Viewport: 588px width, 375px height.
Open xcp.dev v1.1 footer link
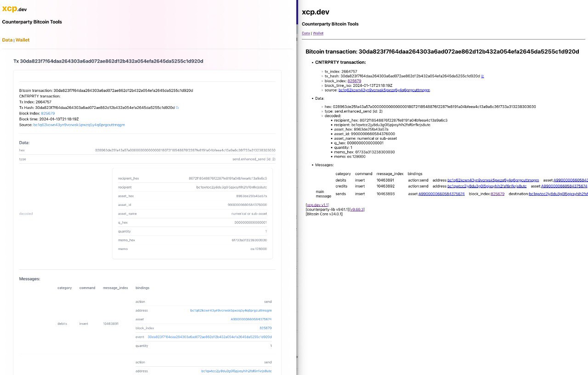(x=317, y=205)
